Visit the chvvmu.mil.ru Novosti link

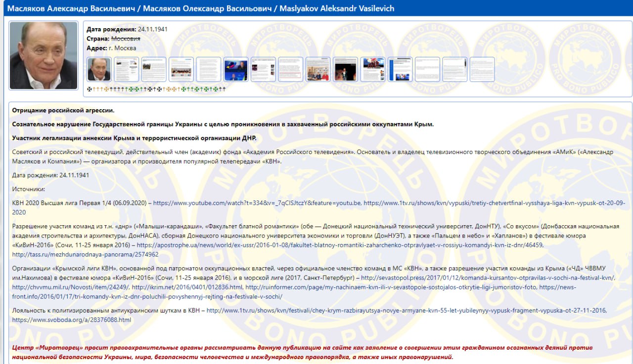coord(70,287)
